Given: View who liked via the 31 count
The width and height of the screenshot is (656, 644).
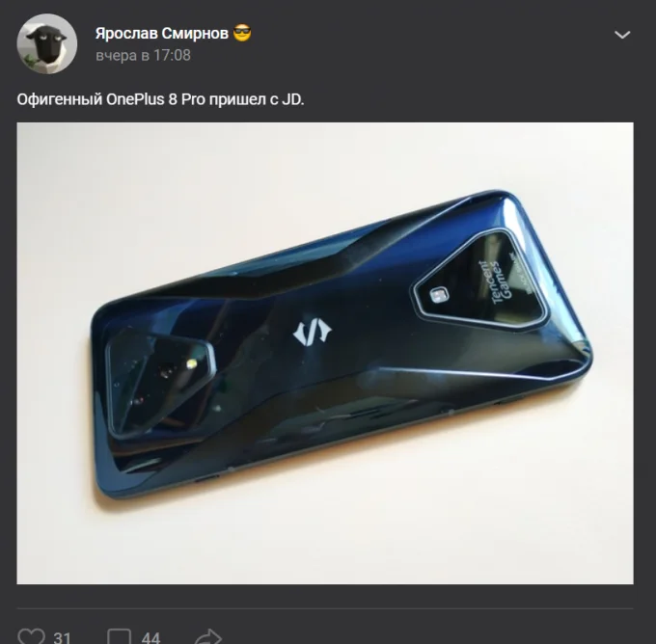Looking at the screenshot, I should [62, 637].
